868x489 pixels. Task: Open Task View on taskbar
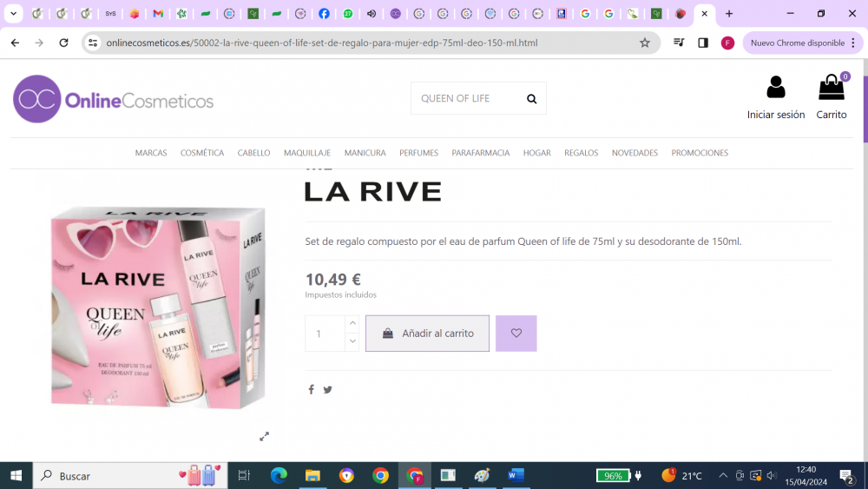tap(244, 476)
